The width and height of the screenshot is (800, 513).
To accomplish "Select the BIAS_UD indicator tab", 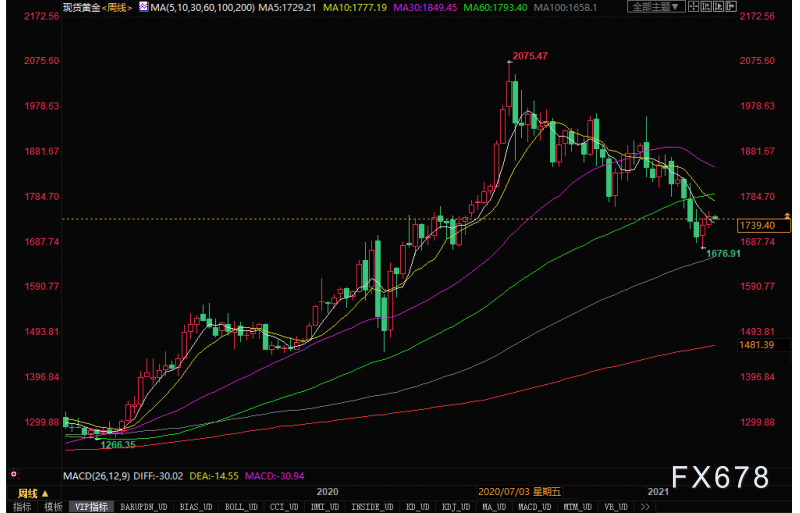I will click(x=196, y=507).
